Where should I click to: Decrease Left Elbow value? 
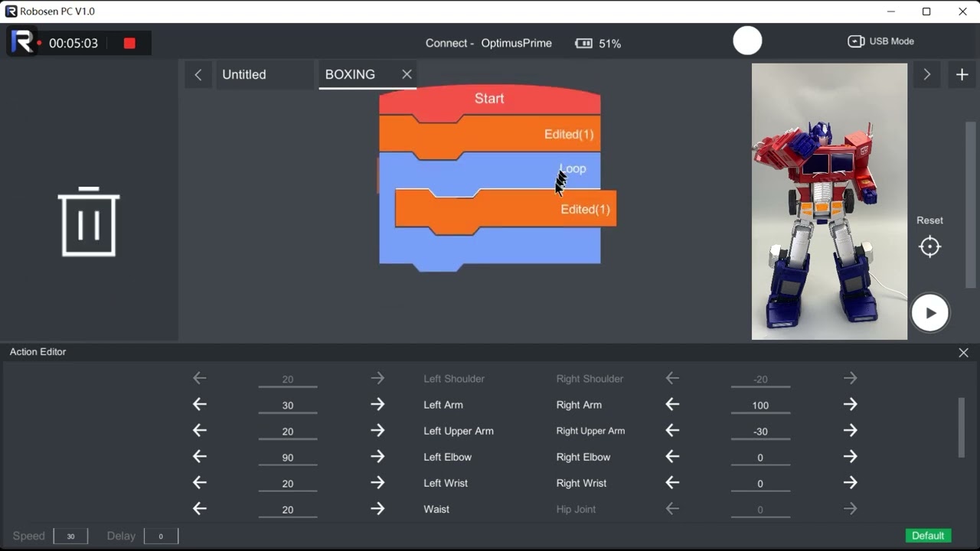click(x=200, y=457)
